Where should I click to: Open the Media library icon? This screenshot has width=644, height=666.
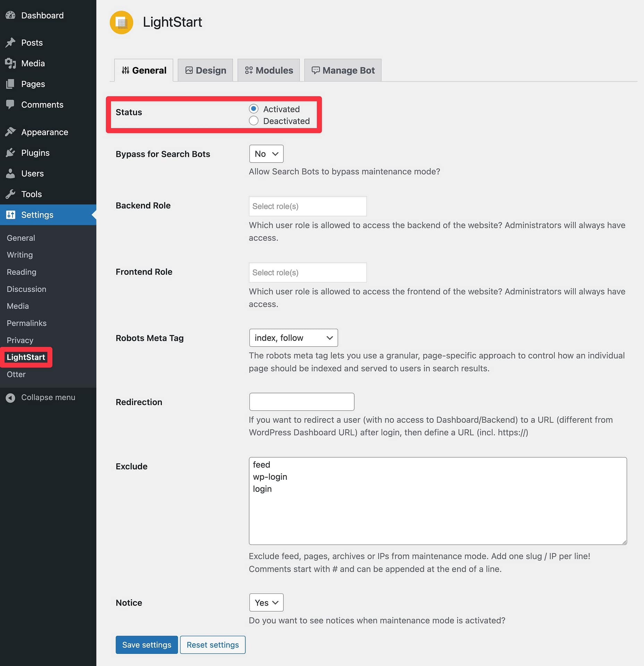tap(11, 63)
